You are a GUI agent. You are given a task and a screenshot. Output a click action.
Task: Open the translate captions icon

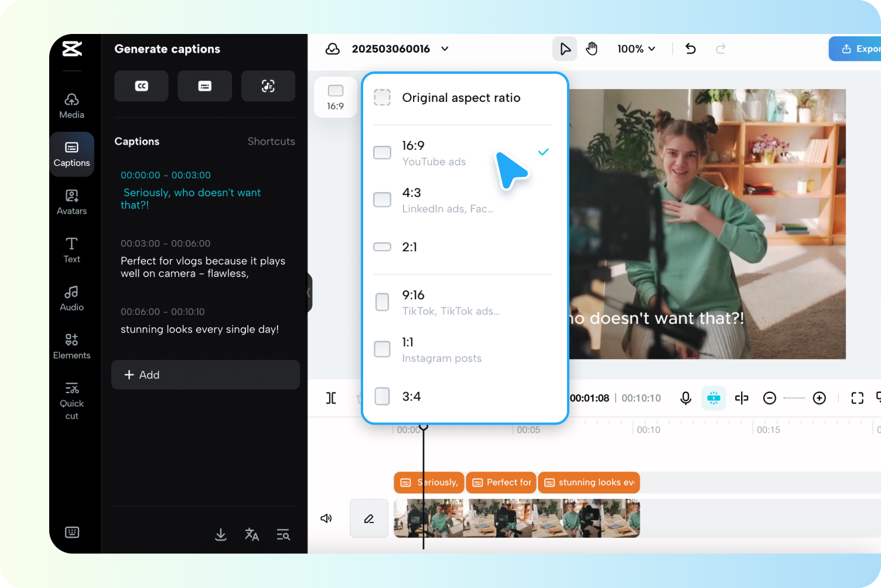(x=252, y=534)
